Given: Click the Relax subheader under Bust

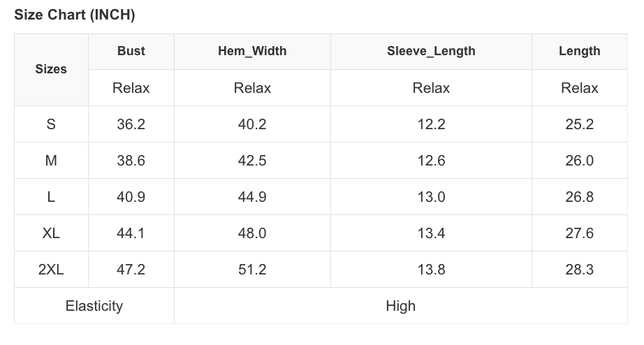Looking at the screenshot, I should 131,88.
